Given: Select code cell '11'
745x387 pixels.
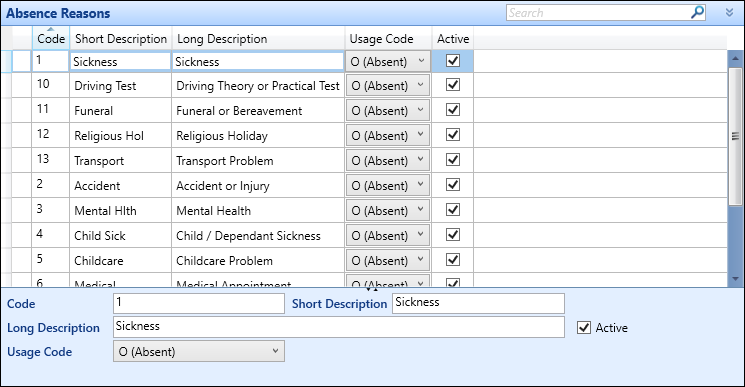Looking at the screenshot, I should click(50, 110).
